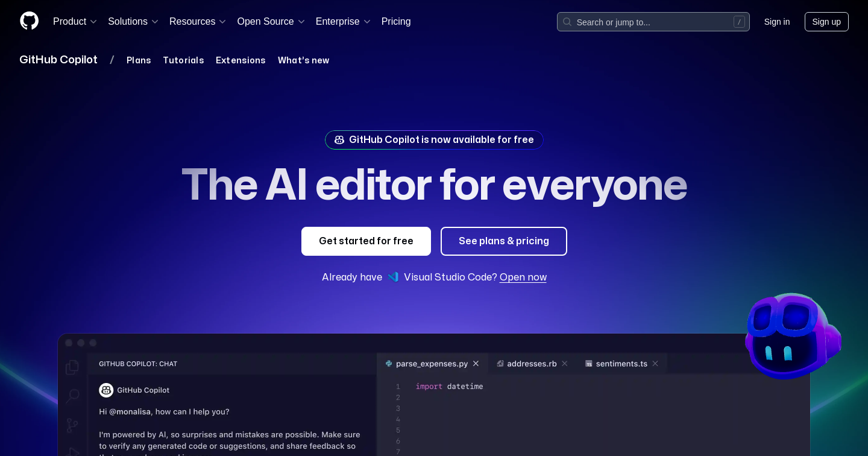868x456 pixels.
Task: Open the Explorer files icon in editor sidebar
Action: [72, 367]
